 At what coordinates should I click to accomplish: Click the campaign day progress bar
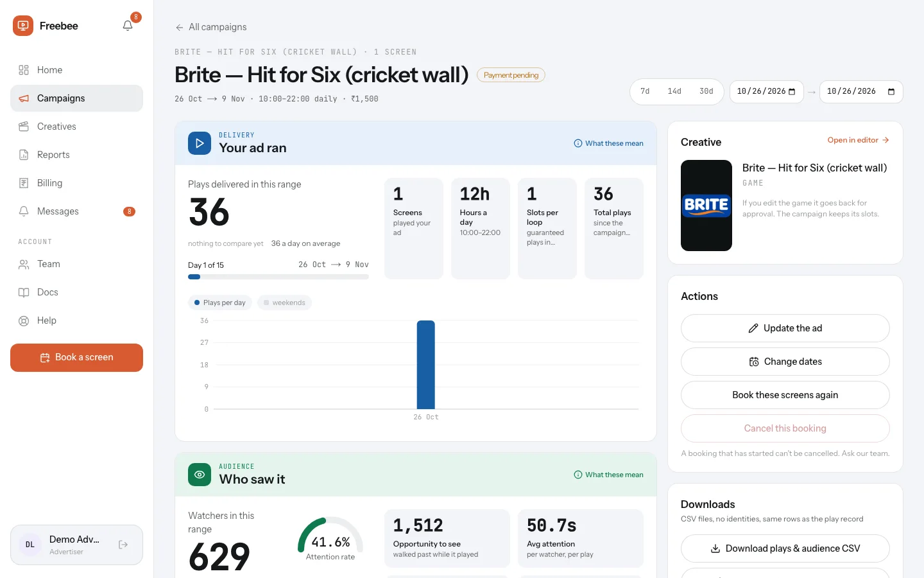click(x=278, y=277)
